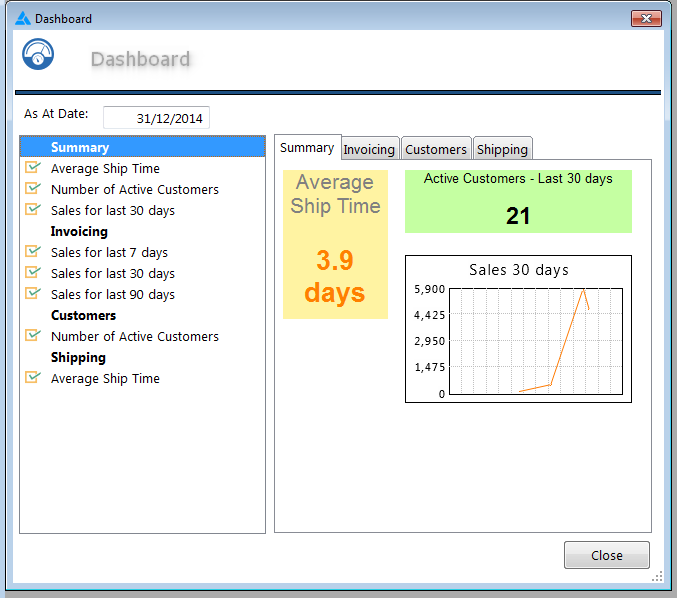677x598 pixels.
Task: Switch to the Shipping tab
Action: (x=502, y=149)
